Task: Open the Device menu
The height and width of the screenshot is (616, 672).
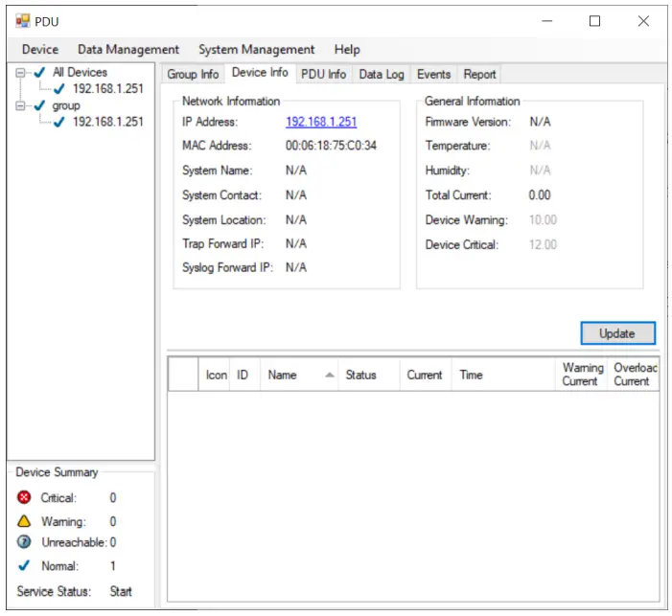Action: pos(40,50)
